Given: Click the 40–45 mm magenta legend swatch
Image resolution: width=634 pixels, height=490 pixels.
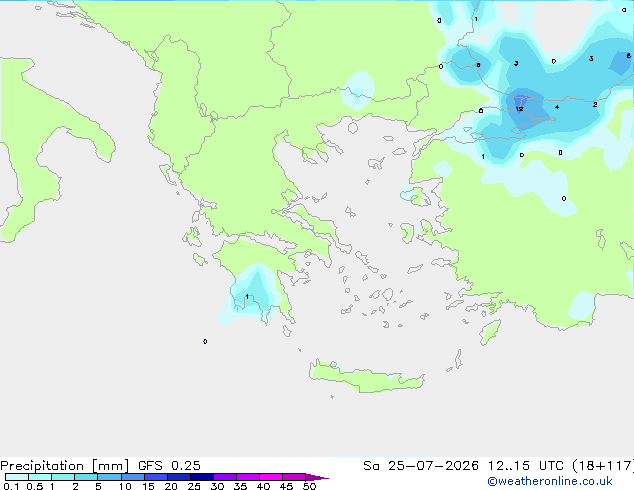Looking at the screenshot, I should point(271,477).
